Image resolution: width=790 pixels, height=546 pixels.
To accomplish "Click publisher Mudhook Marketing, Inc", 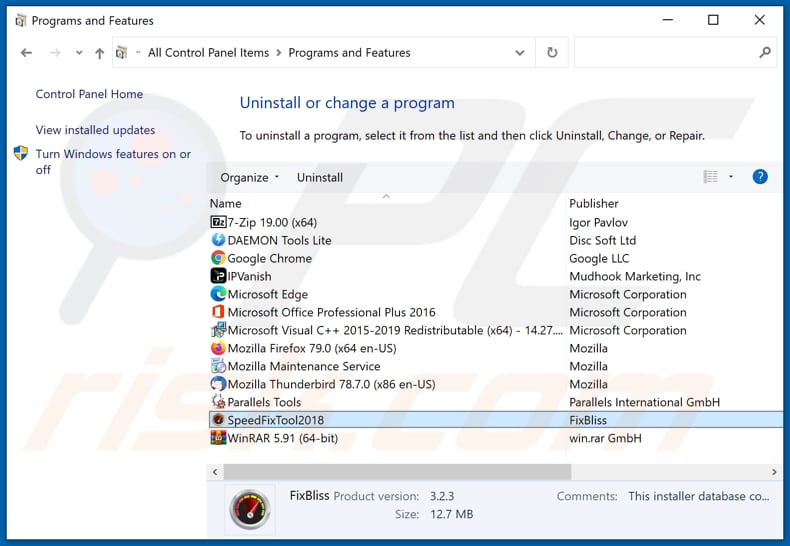I will [635, 276].
